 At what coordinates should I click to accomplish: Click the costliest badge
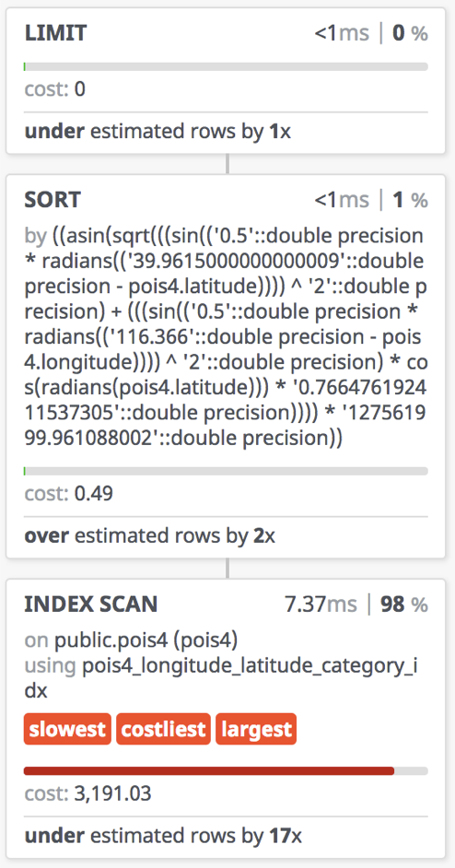click(163, 729)
